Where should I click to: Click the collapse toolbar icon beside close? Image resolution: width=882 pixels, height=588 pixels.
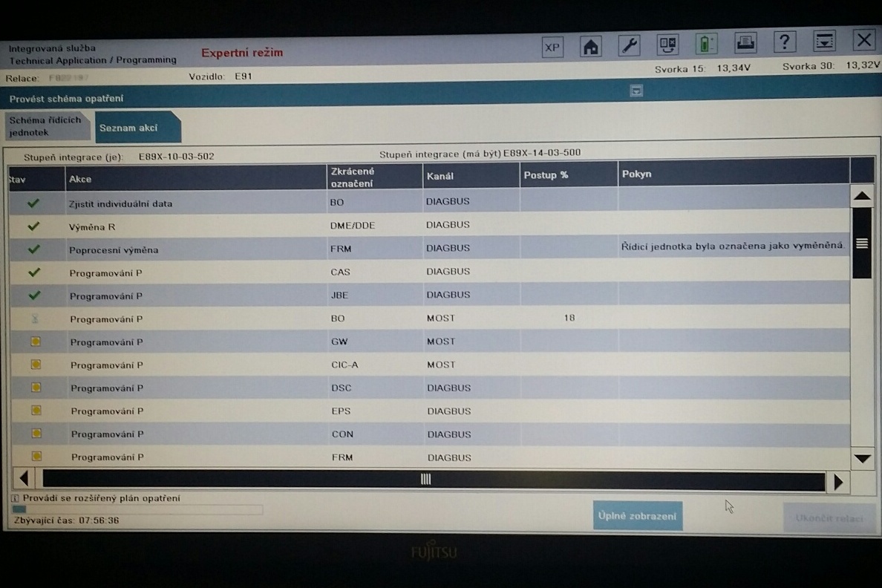click(x=824, y=42)
